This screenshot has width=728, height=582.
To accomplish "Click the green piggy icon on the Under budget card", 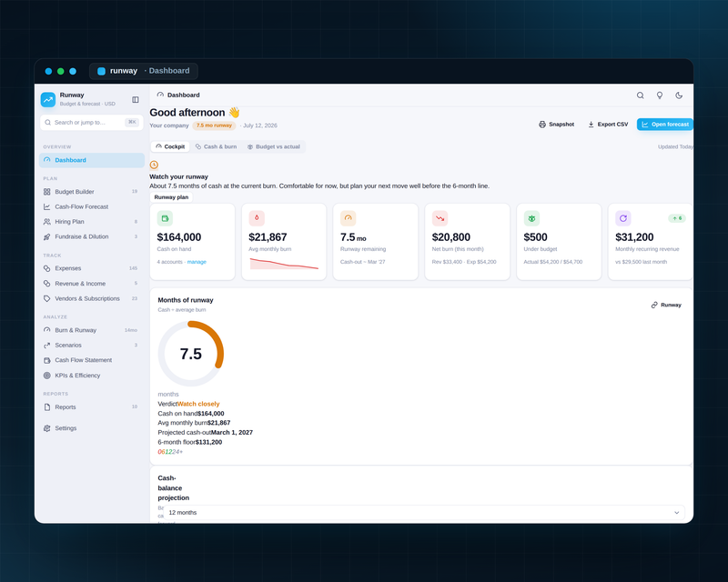I will tap(531, 218).
